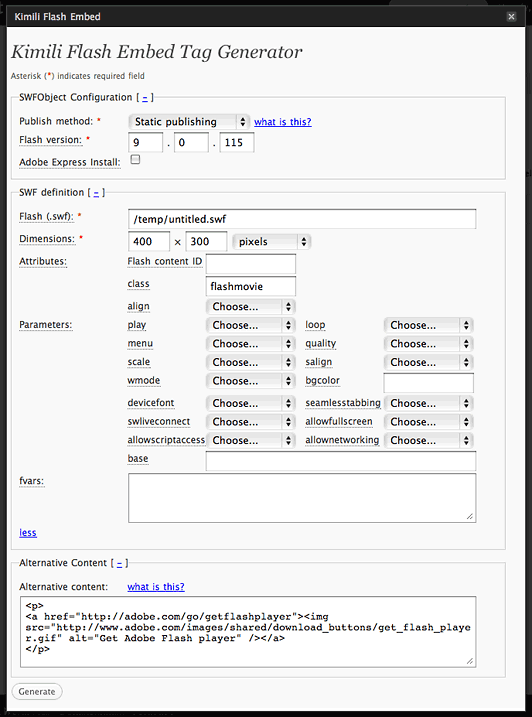
Task: Click the 'less' link to hide options
Action: tap(28, 533)
